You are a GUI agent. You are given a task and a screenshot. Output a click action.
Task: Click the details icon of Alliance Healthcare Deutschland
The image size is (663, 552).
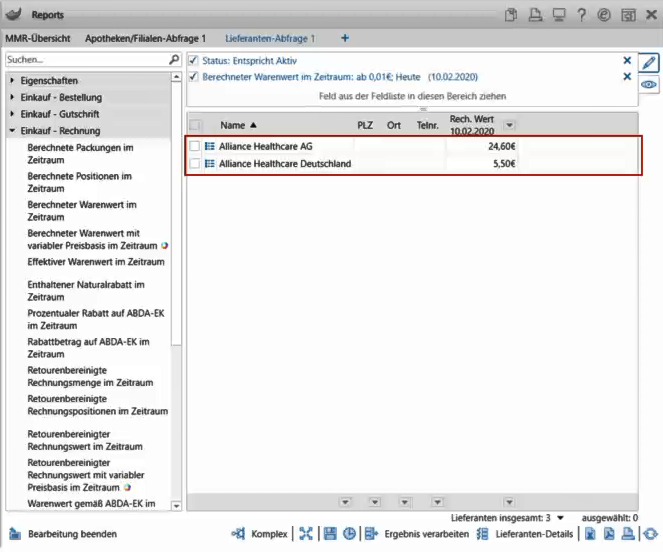pos(210,163)
